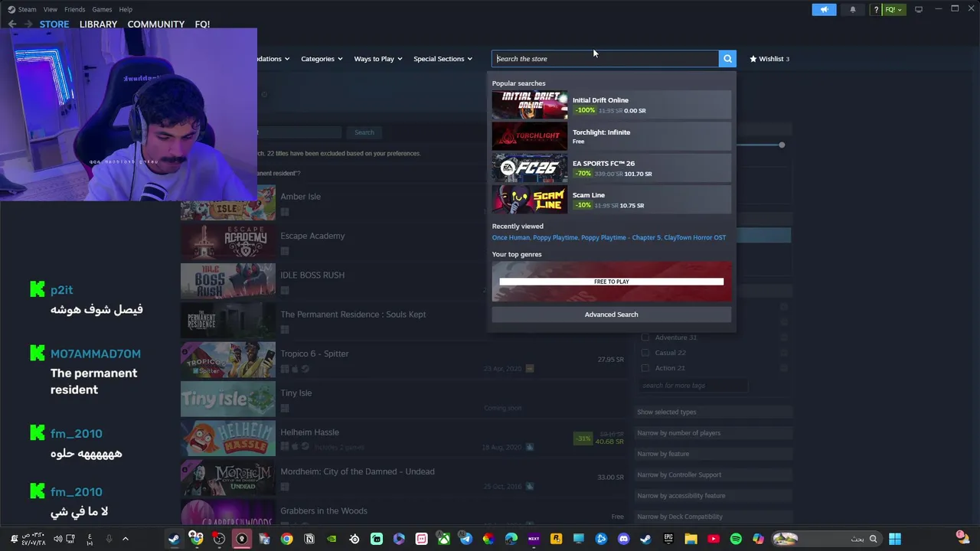
Task: Enter Big Picture mode icon
Action: click(x=919, y=9)
